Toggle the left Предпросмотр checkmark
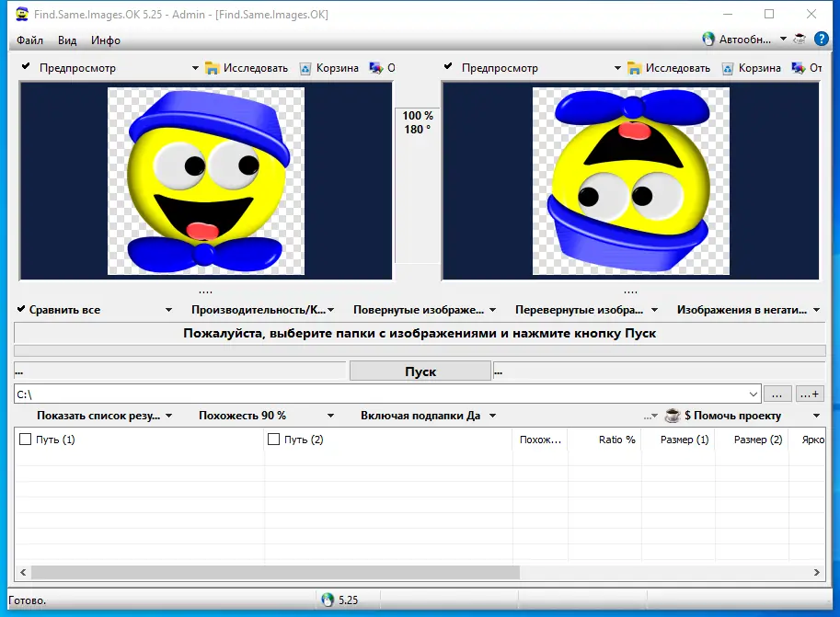840x617 pixels. (25, 66)
